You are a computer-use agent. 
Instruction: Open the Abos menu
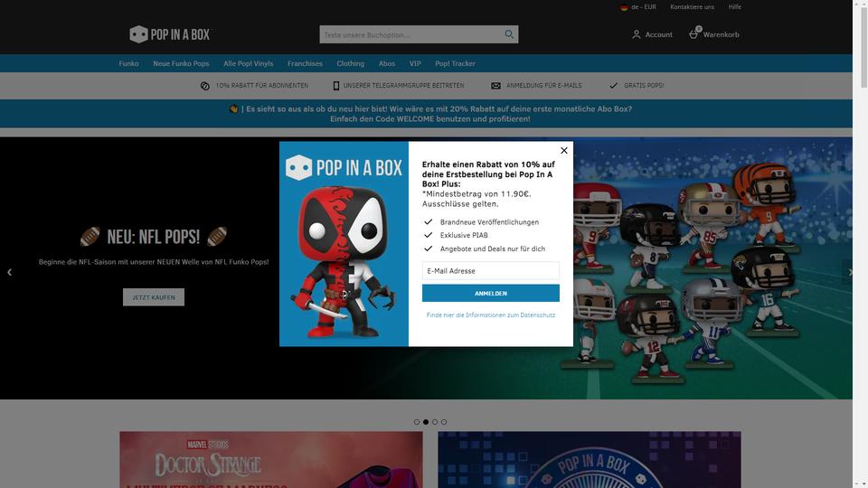coord(387,63)
